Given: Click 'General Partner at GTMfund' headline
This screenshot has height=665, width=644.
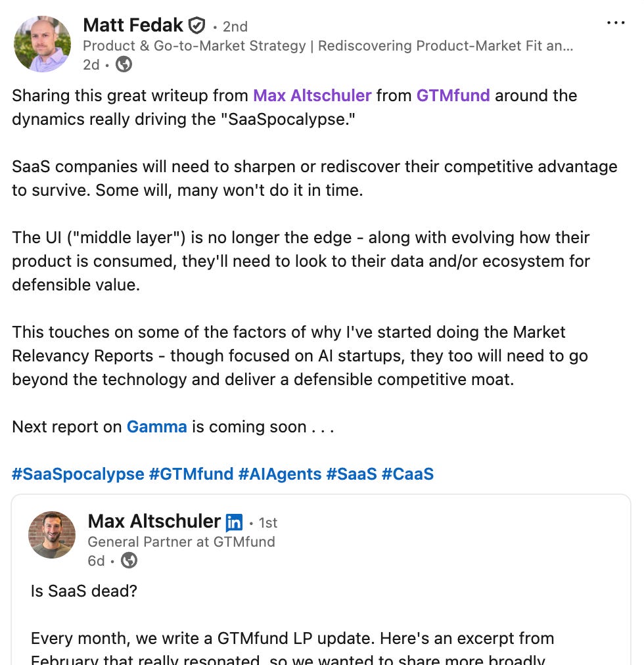Looking at the screenshot, I should [181, 541].
